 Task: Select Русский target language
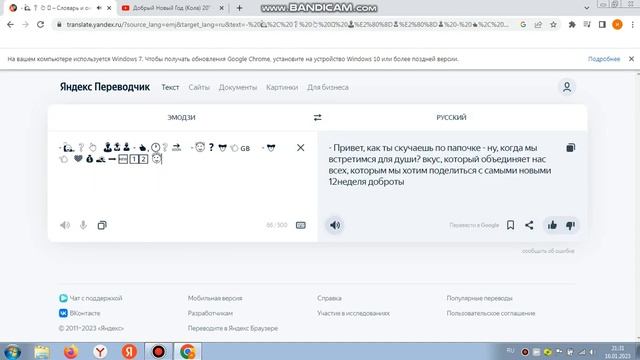[x=451, y=118]
